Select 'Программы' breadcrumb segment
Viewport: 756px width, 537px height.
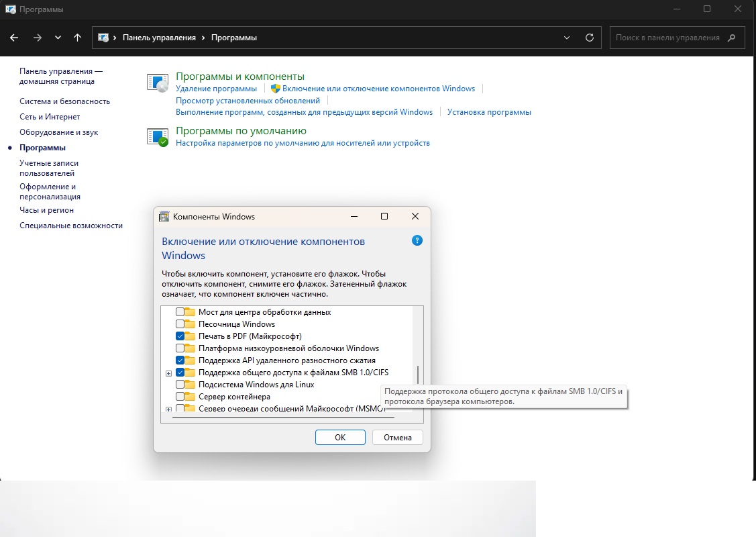(234, 38)
